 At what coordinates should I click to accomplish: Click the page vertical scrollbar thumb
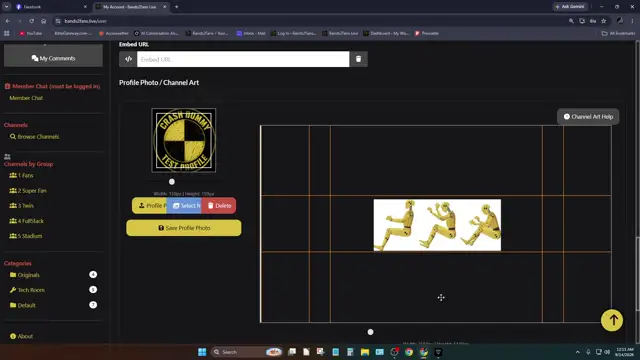(x=637, y=274)
